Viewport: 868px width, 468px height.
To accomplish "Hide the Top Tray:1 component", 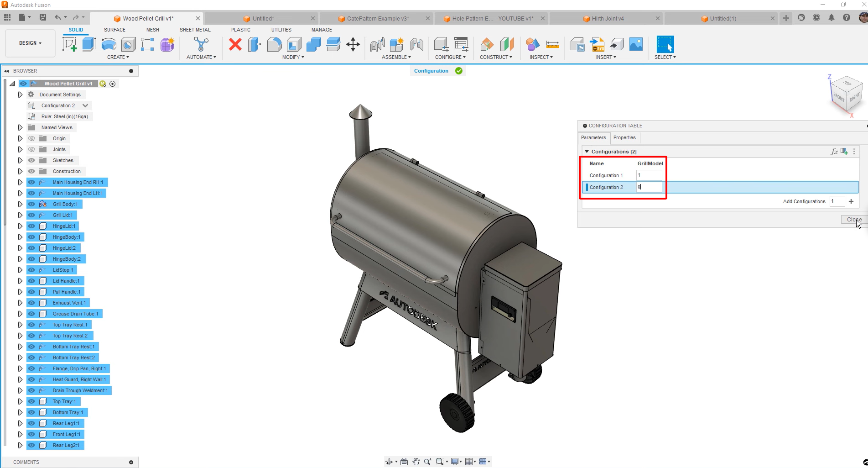I will (31, 401).
